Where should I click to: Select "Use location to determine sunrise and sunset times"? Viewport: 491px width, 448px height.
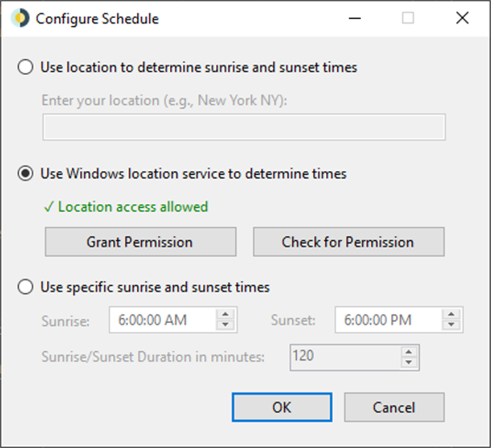pos(25,67)
